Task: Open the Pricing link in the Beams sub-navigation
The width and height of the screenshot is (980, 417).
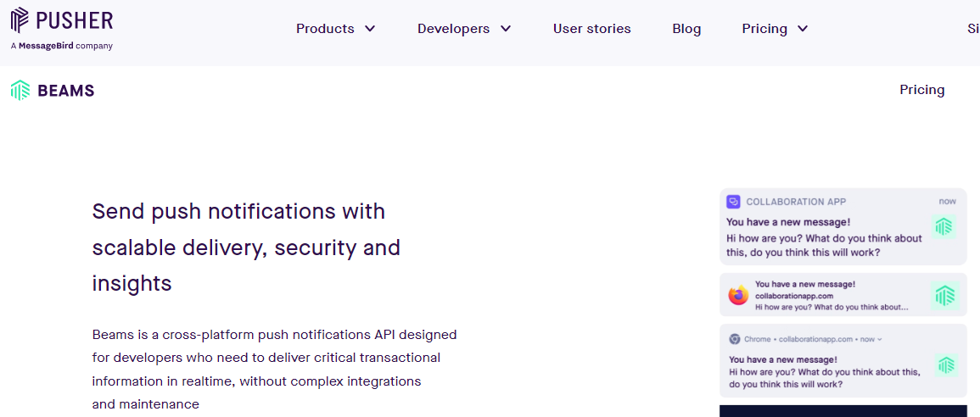Action: click(921, 90)
